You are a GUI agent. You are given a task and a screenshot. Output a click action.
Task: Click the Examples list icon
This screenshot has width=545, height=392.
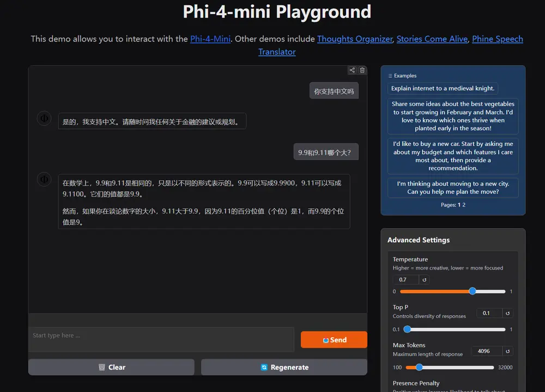point(390,76)
